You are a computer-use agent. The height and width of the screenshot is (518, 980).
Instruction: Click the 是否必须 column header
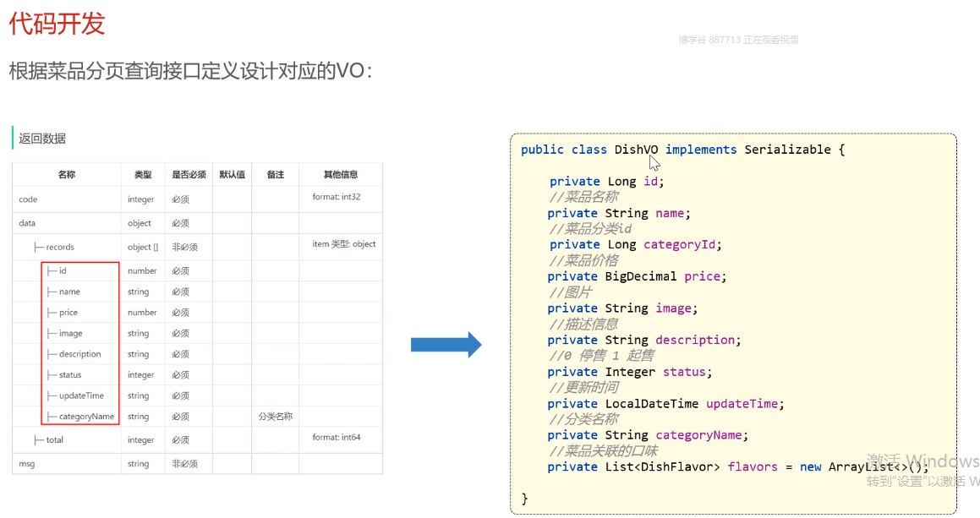189,175
